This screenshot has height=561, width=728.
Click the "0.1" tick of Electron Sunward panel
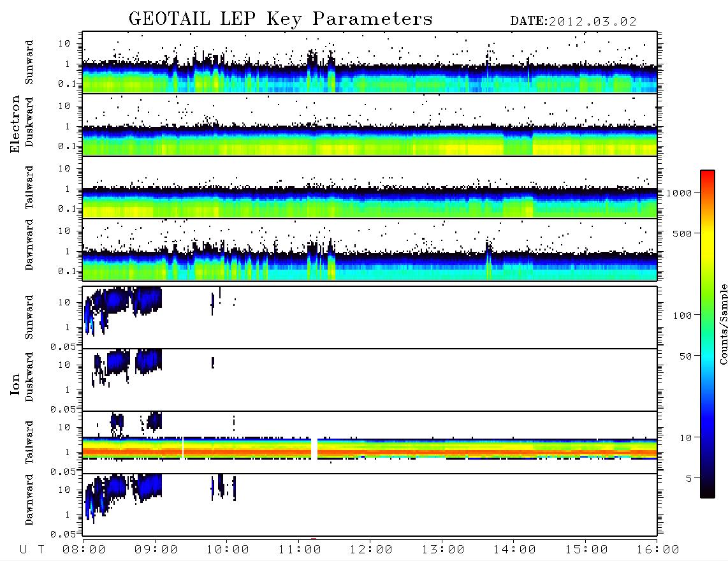[68, 84]
